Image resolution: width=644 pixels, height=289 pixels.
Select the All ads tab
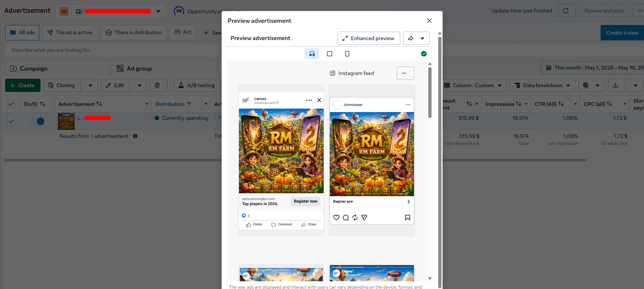point(22,33)
